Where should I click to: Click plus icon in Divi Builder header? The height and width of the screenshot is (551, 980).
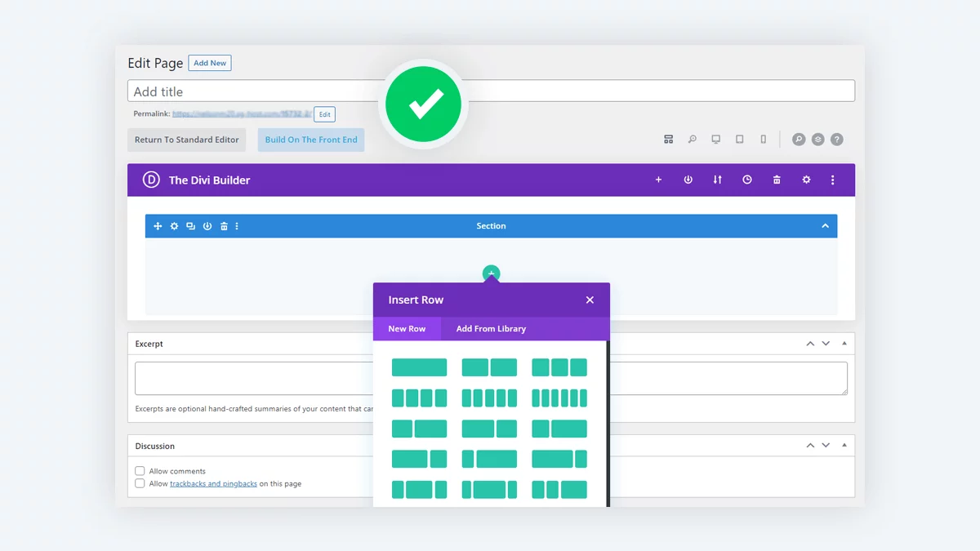(658, 180)
